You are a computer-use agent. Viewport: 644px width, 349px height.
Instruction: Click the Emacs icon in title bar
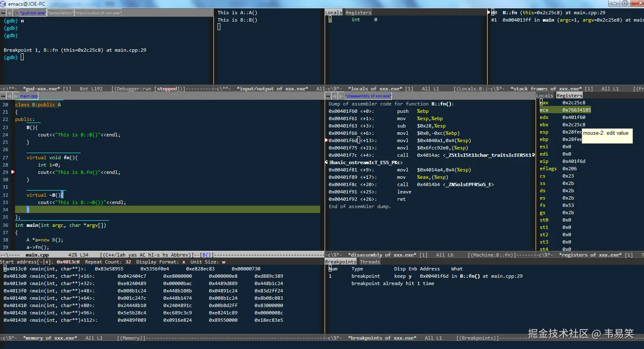3,4
